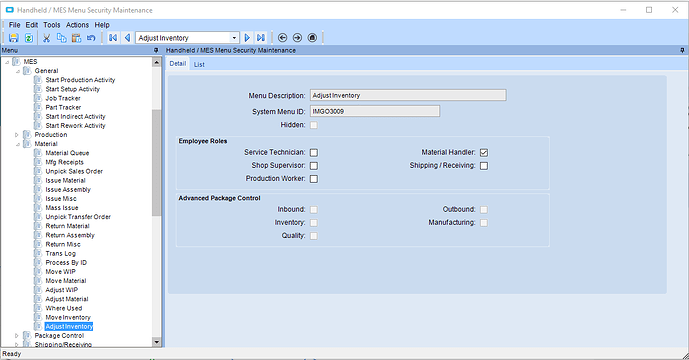
Task: Click the Cut scissors icon
Action: (47, 38)
